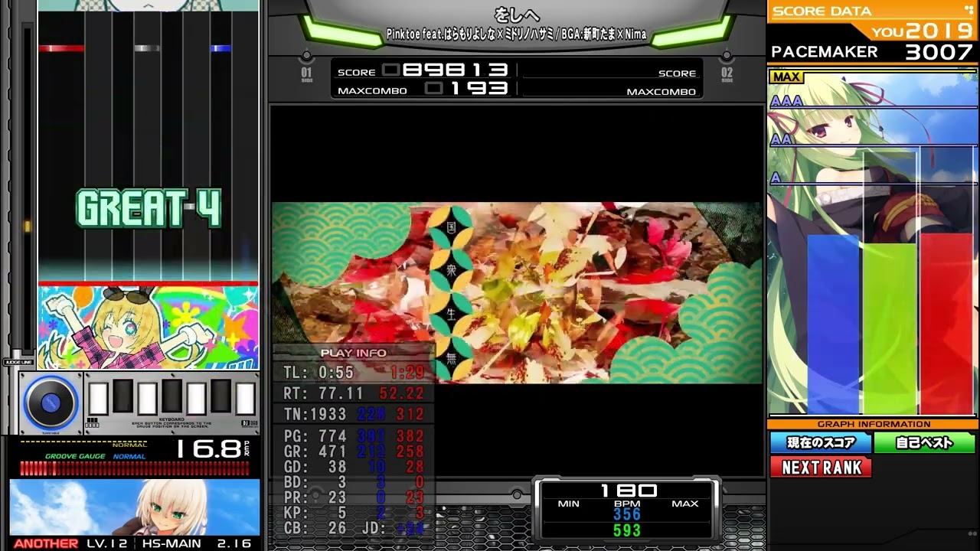Click the silver-haired girl banner image
Image resolution: width=980 pixels, height=551 pixels.
(135, 507)
